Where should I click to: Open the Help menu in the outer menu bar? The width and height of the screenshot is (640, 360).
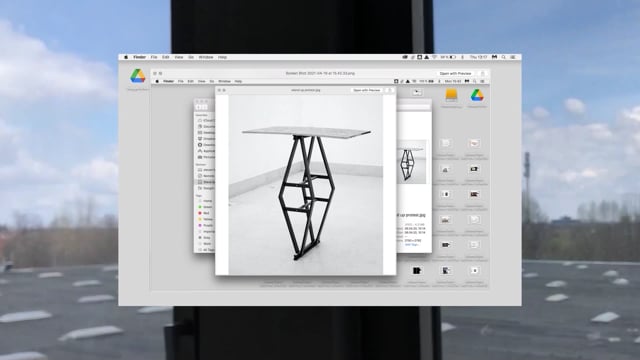tap(222, 57)
